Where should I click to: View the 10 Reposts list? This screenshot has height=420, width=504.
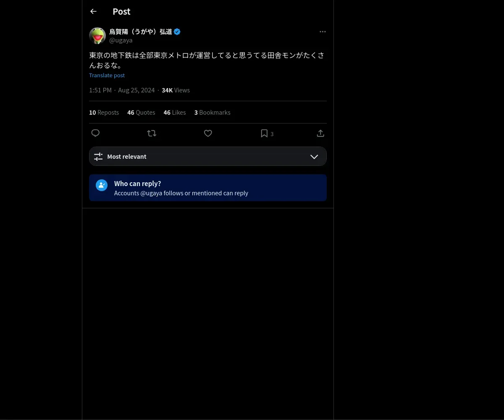104,113
